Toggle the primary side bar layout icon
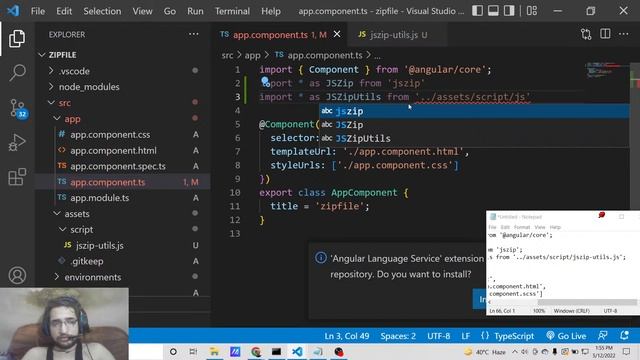This screenshot has height=360, width=640. (477, 11)
